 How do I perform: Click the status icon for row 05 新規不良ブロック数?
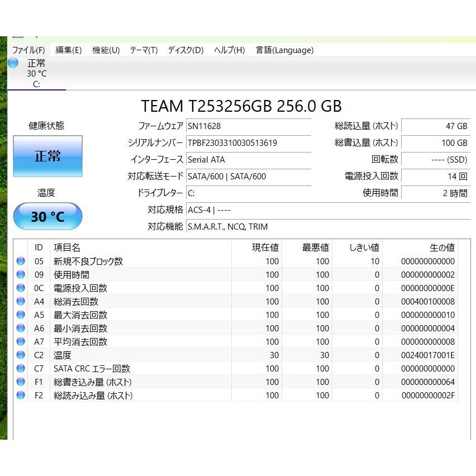(21, 261)
